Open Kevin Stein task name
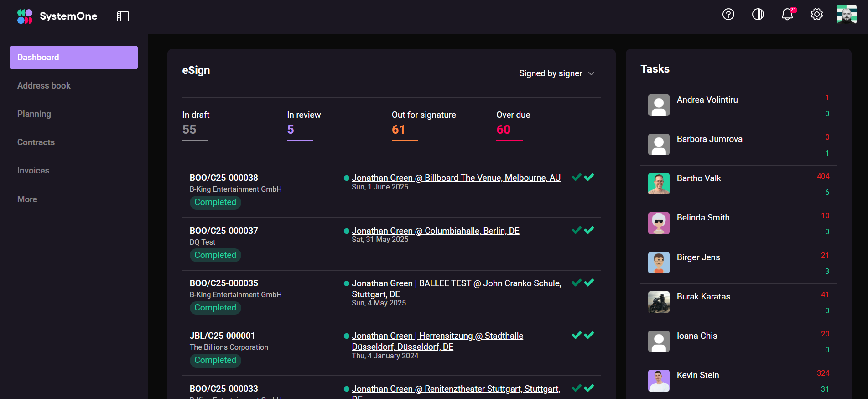This screenshot has height=399, width=868. pyautogui.click(x=698, y=375)
